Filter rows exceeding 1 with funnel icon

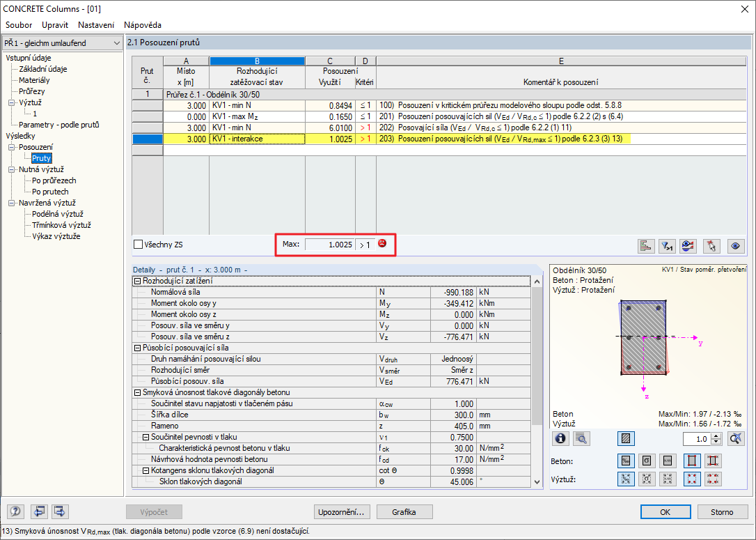[667, 246]
